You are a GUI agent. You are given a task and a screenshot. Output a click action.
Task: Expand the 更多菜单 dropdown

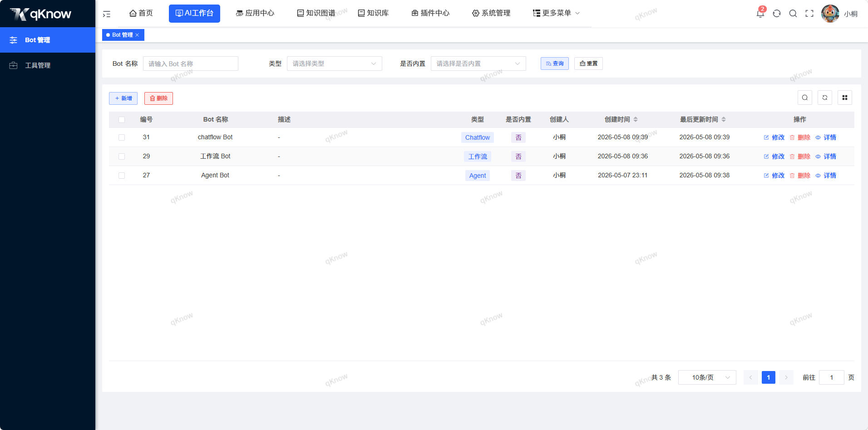tap(556, 13)
